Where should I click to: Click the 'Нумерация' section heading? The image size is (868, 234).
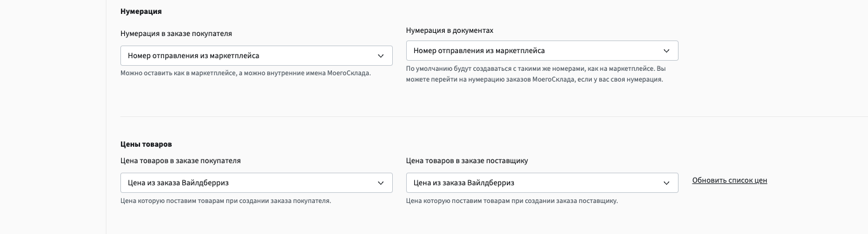141,11
